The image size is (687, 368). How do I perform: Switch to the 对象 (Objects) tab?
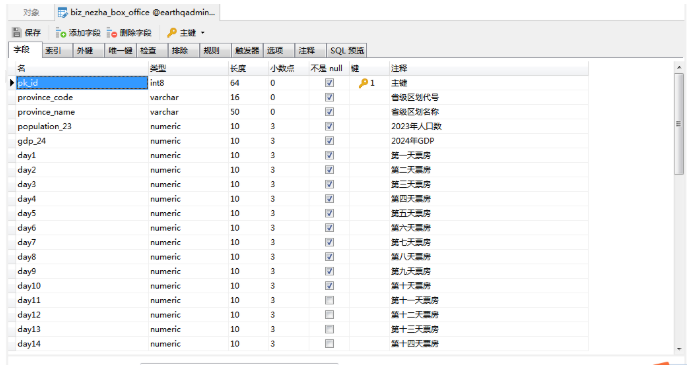[x=31, y=13]
